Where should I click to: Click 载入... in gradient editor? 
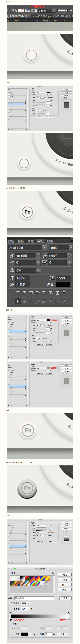(65, 585)
